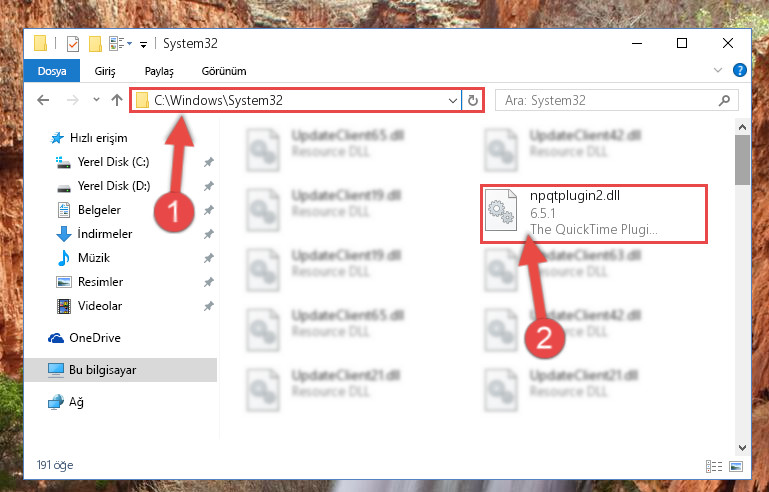Unpin Belgeler using its pin icon
Image resolution: width=769 pixels, height=492 pixels.
pos(208,210)
